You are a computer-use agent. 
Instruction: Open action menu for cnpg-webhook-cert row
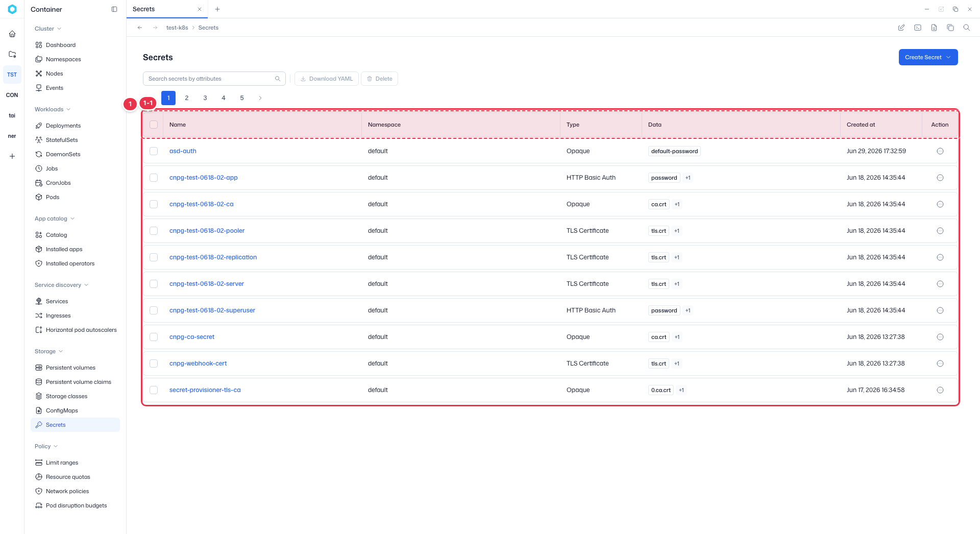pos(940,363)
